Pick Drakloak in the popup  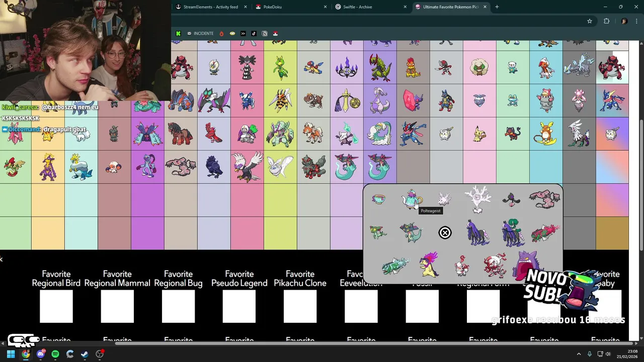(412, 233)
